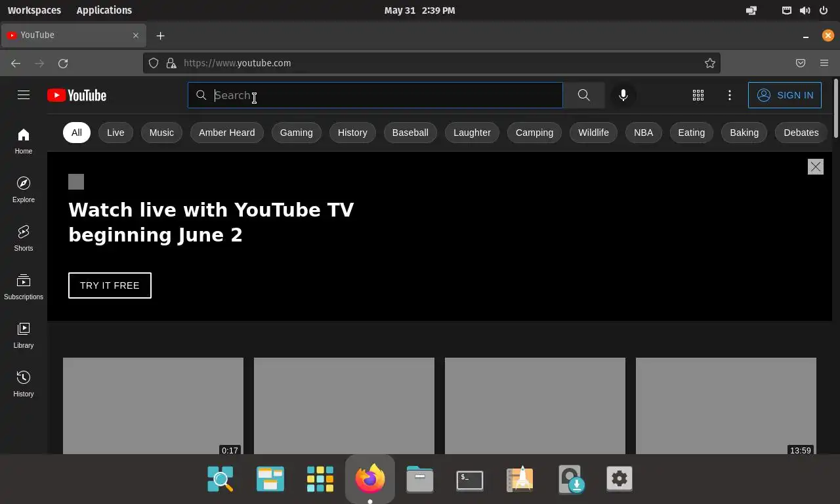Open the Workspaces overview
The image size is (840, 504).
34,10
